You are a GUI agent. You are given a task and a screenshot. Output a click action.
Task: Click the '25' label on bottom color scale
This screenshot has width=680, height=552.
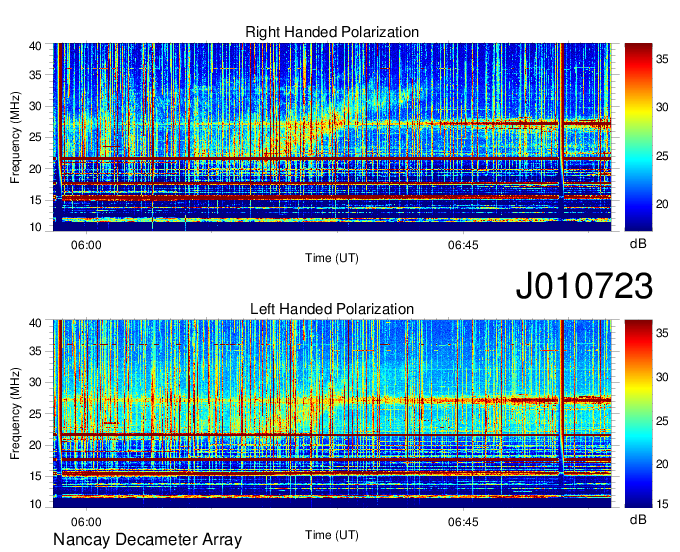(x=662, y=421)
